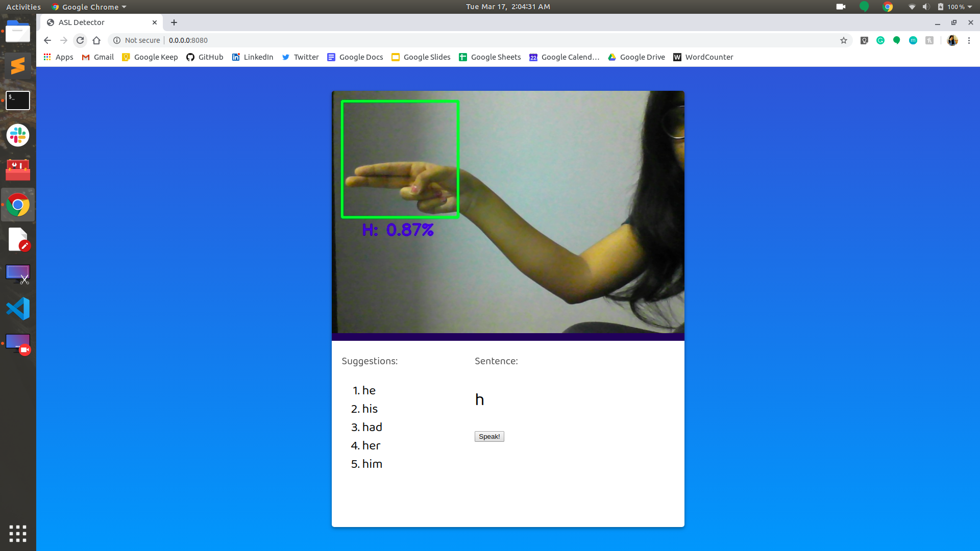The width and height of the screenshot is (980, 551).
Task: Launch Visual Studio Code from dock
Action: 18,309
